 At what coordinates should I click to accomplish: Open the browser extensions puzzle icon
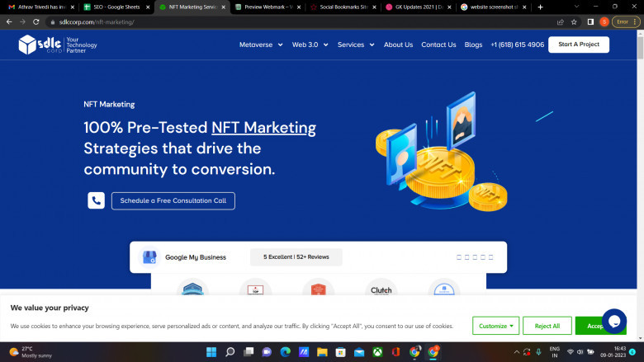click(590, 21)
